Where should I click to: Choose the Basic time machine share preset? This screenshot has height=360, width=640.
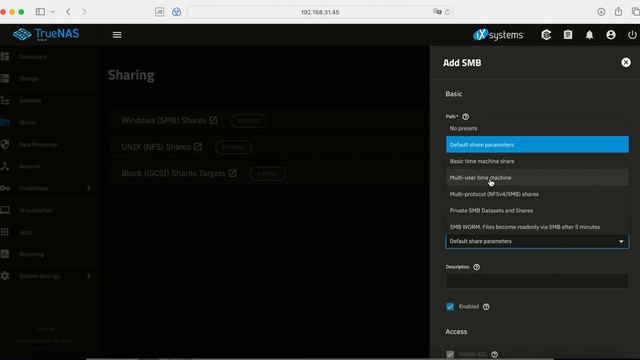point(537,161)
